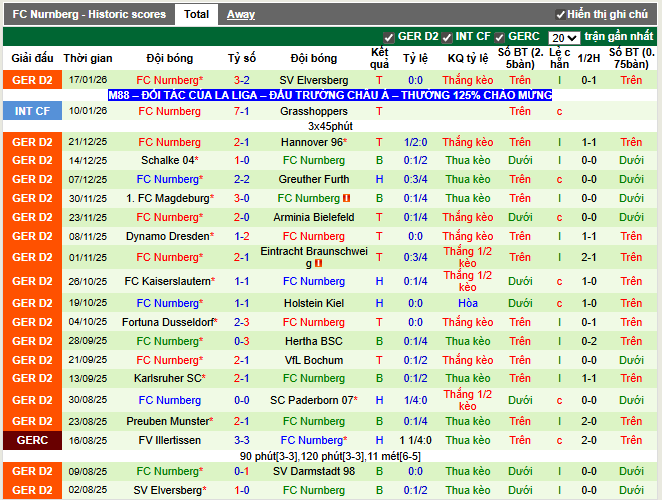Click the red card icon beside FC Nurnberg on 30/11/25
Image resolution: width=662 pixels, height=500 pixels.
(x=347, y=198)
